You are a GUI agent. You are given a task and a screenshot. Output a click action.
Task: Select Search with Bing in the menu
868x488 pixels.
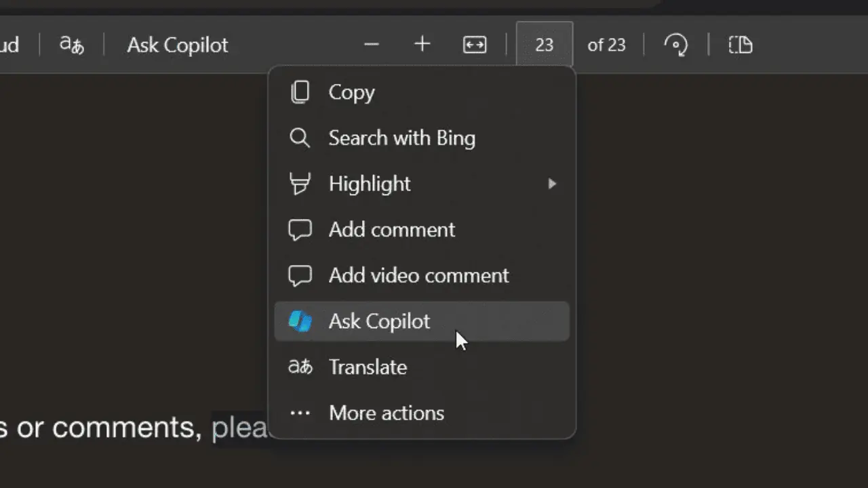click(x=422, y=138)
